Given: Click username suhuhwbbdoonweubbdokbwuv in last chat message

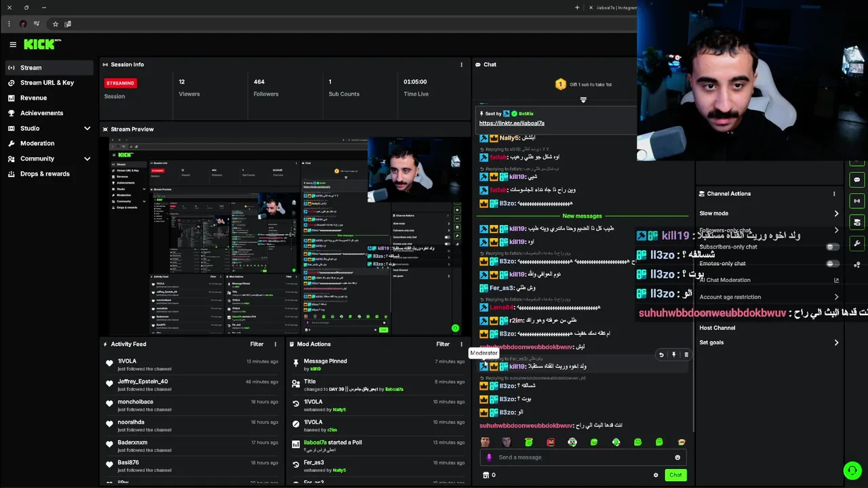Looking at the screenshot, I should (x=526, y=426).
